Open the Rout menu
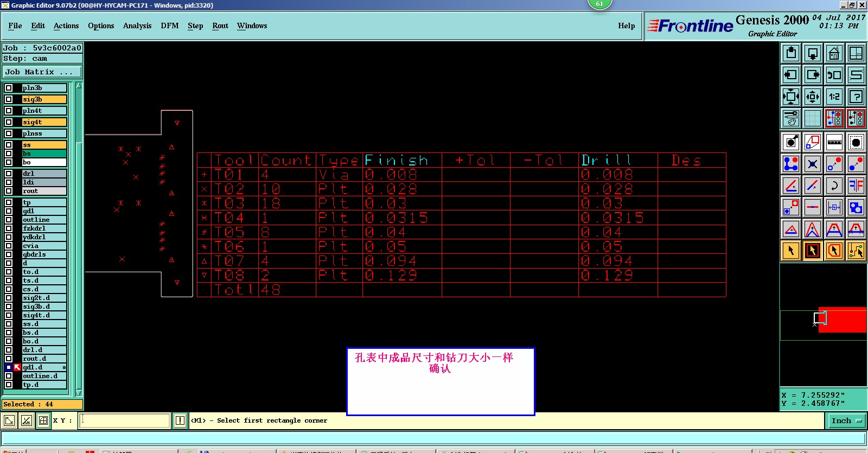Image resolution: width=868 pixels, height=453 pixels. tap(220, 25)
